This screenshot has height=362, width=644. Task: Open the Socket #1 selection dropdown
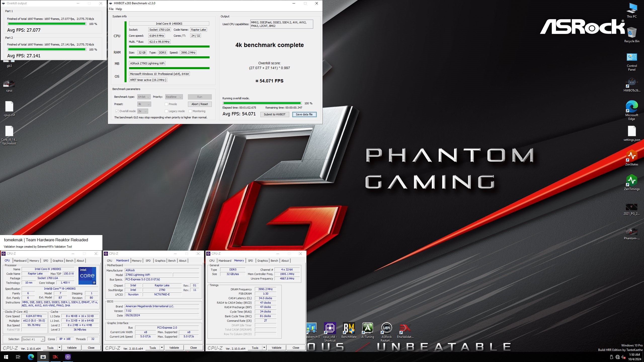33,339
